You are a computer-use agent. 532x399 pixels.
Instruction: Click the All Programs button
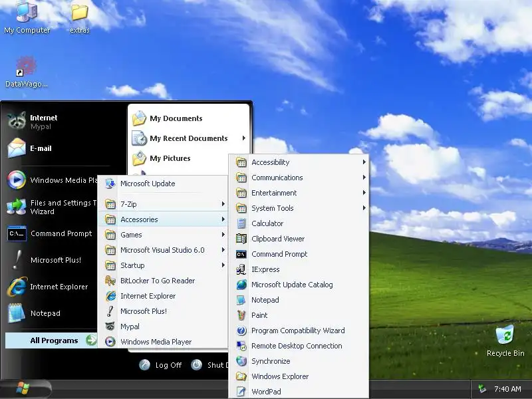(51, 340)
